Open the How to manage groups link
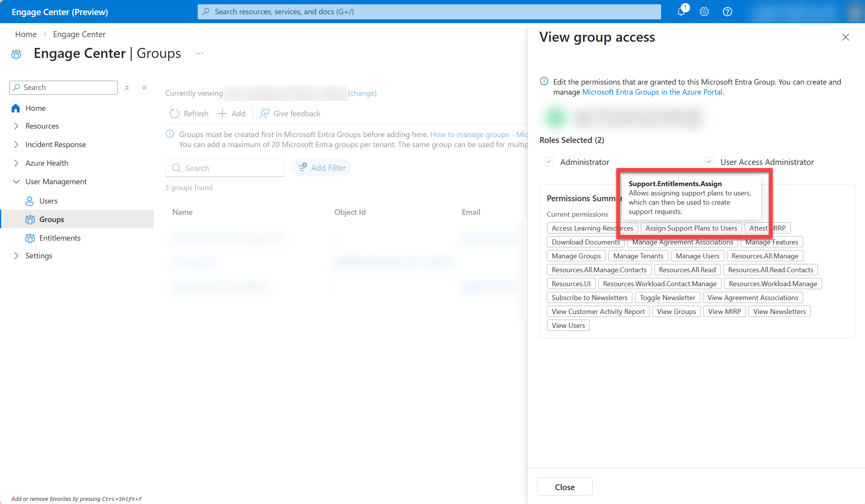Image resolution: width=865 pixels, height=504 pixels. 479,134
